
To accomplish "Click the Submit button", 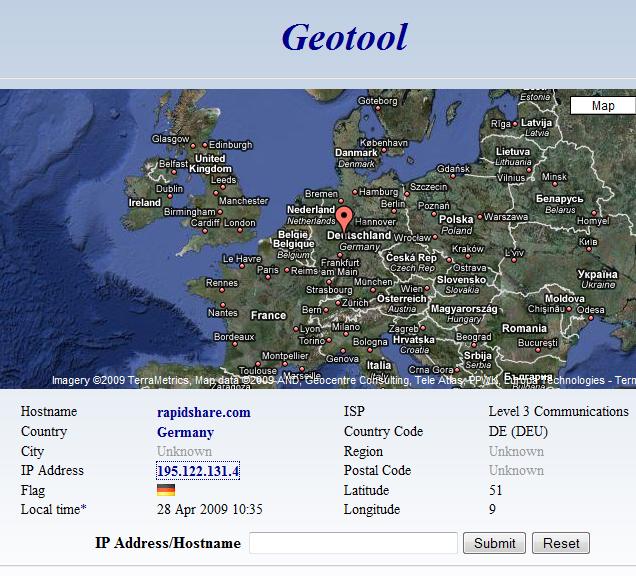I will [494, 543].
